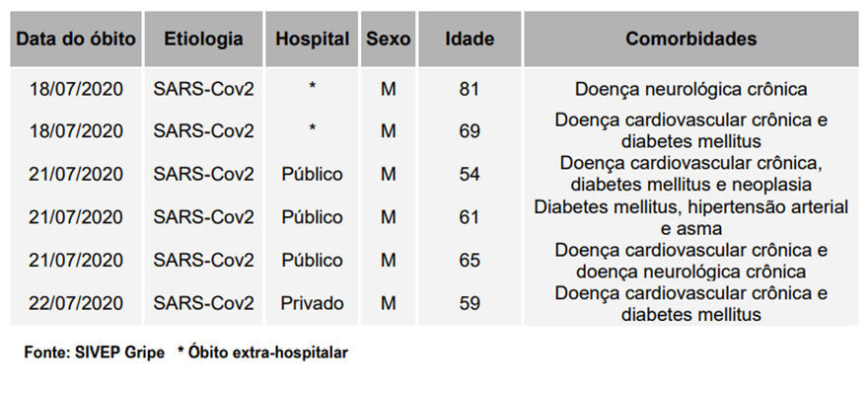Select the "Privado" hospital cell

[x=313, y=303]
